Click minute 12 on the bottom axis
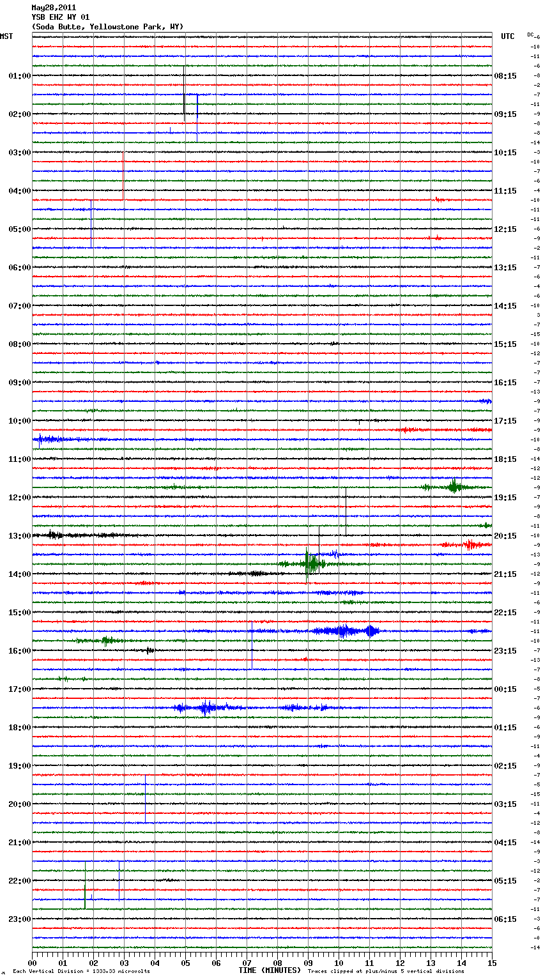This screenshot has height=980, width=543. point(400,963)
